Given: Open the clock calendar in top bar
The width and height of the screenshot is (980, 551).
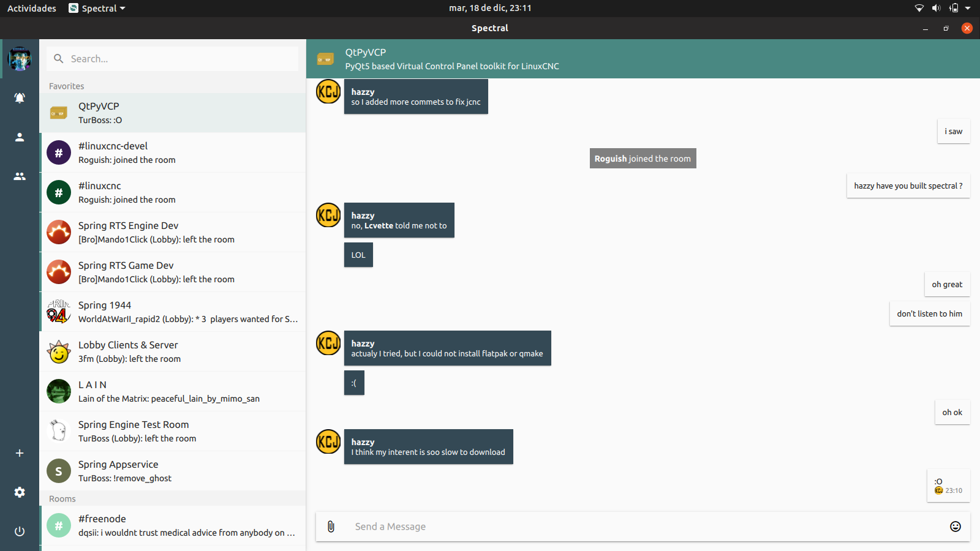Looking at the screenshot, I should 490,8.
